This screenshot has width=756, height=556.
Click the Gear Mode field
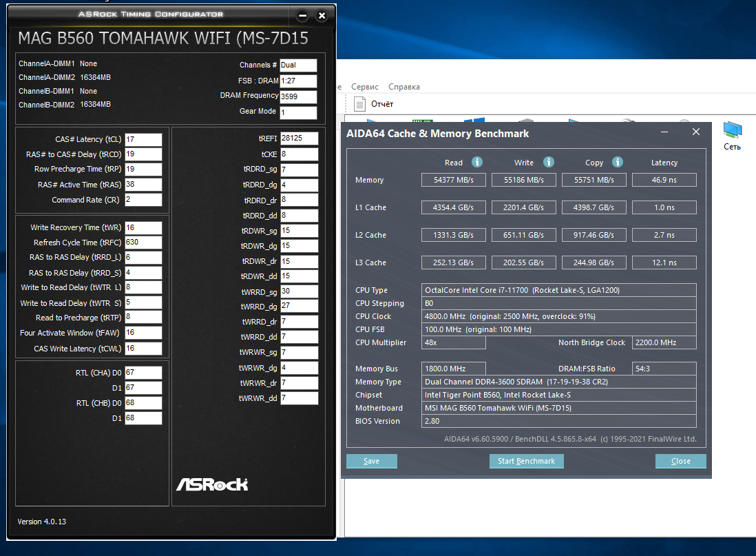point(298,112)
